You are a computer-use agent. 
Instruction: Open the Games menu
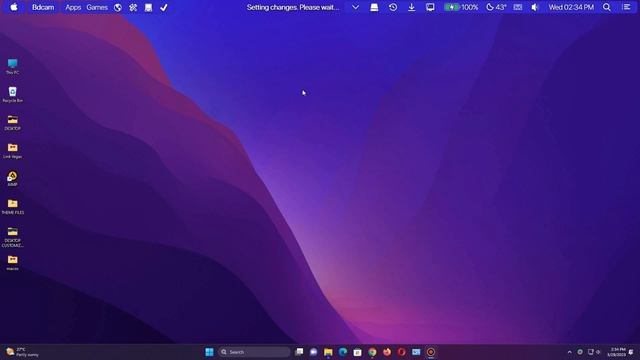(x=97, y=7)
